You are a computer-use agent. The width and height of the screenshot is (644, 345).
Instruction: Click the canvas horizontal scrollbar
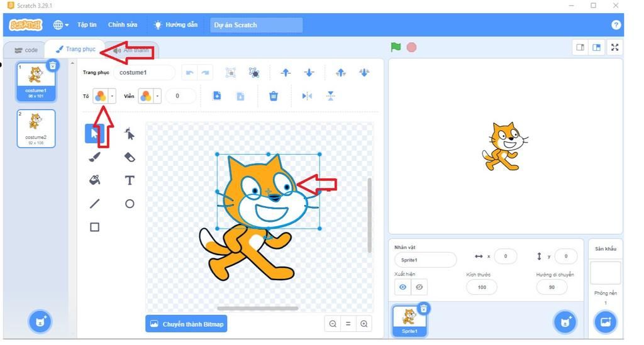[x=257, y=308]
